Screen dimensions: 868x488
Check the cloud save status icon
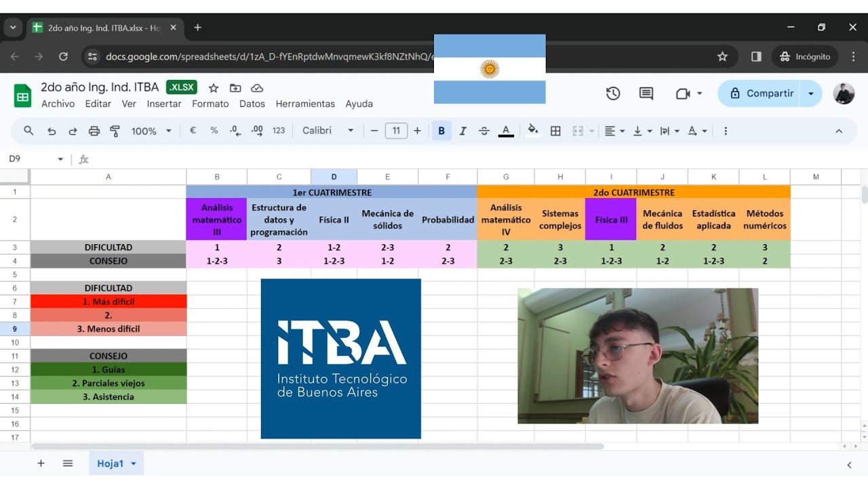(257, 88)
